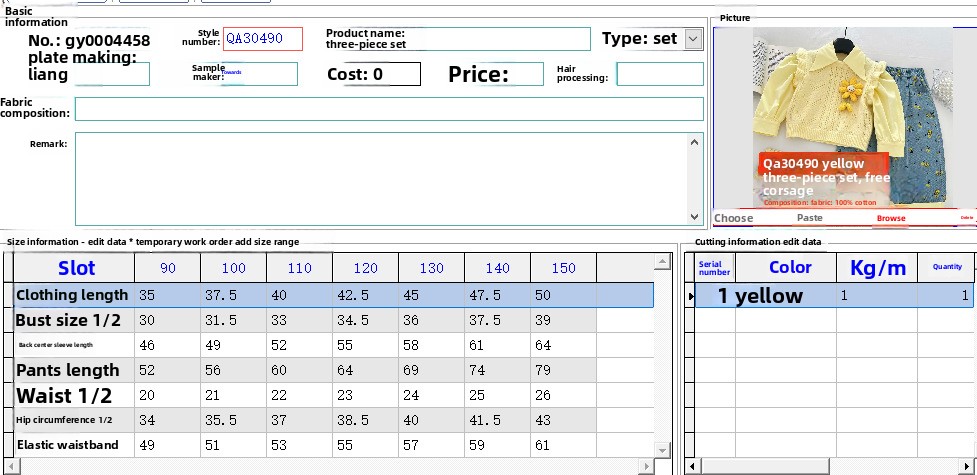Click the Color column header
The width and height of the screenshot is (977, 475).
[x=789, y=267]
